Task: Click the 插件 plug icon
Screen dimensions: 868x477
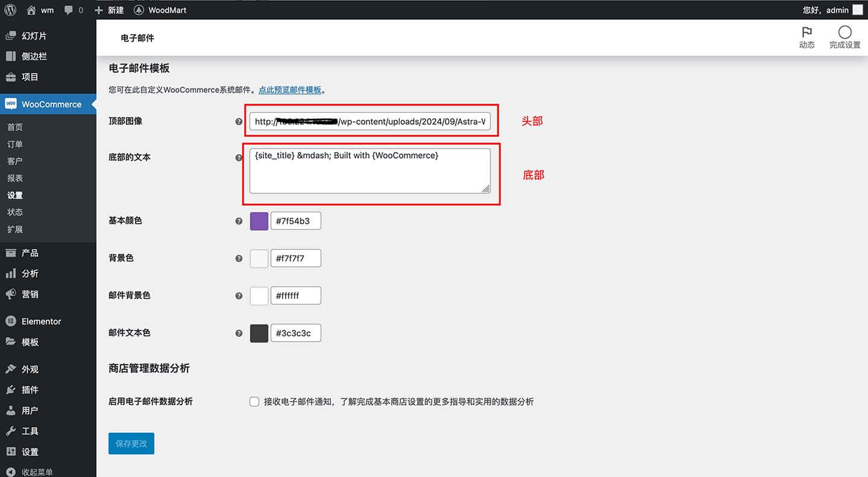Action: pos(11,390)
